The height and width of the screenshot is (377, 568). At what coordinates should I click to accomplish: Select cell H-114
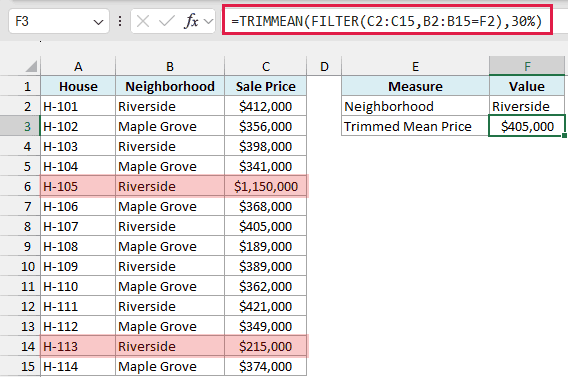point(78,366)
